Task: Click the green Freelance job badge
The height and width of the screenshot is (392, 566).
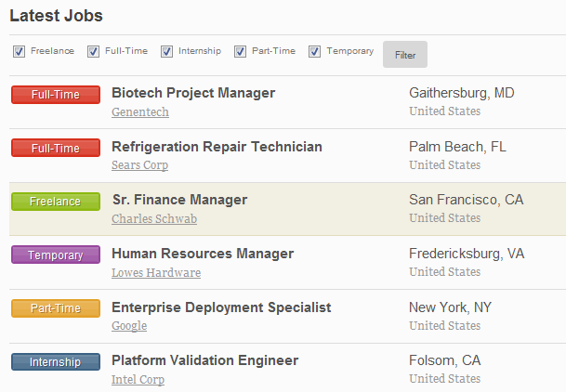Action: pyautogui.click(x=56, y=202)
